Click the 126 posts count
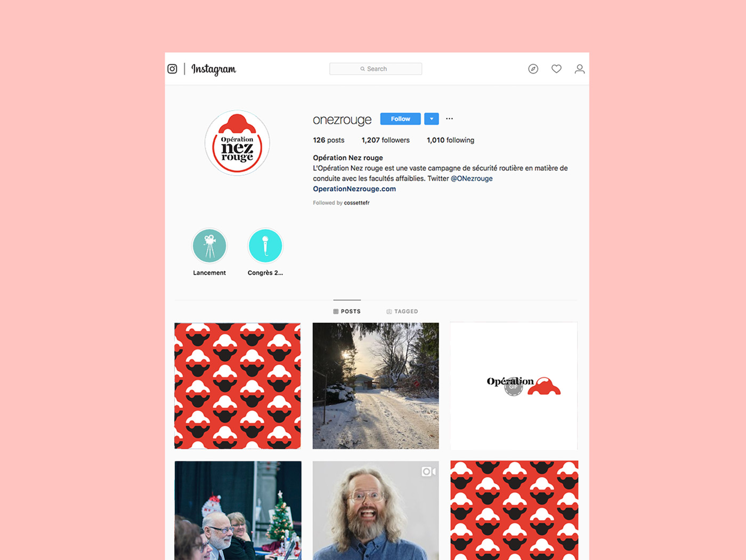 click(329, 140)
